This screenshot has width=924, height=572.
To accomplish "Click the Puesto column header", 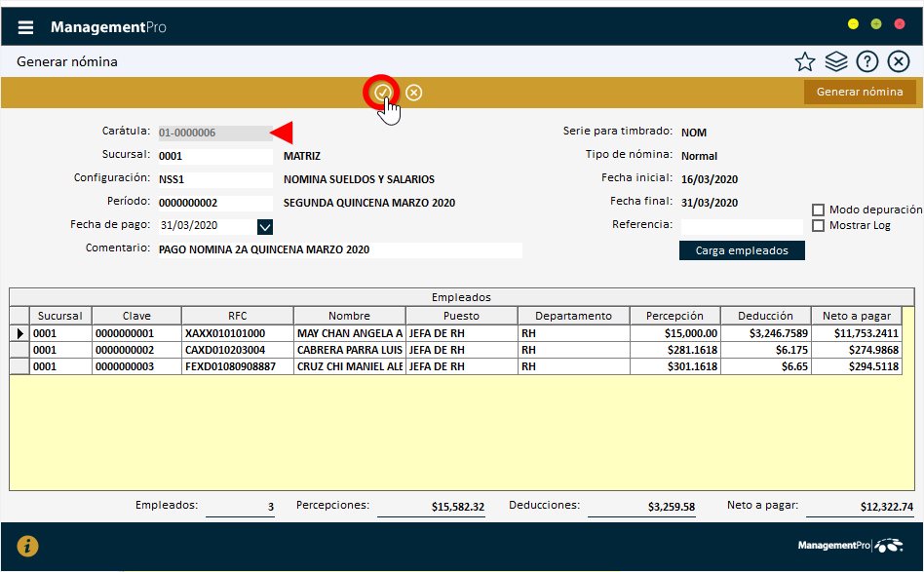I will [x=461, y=316].
